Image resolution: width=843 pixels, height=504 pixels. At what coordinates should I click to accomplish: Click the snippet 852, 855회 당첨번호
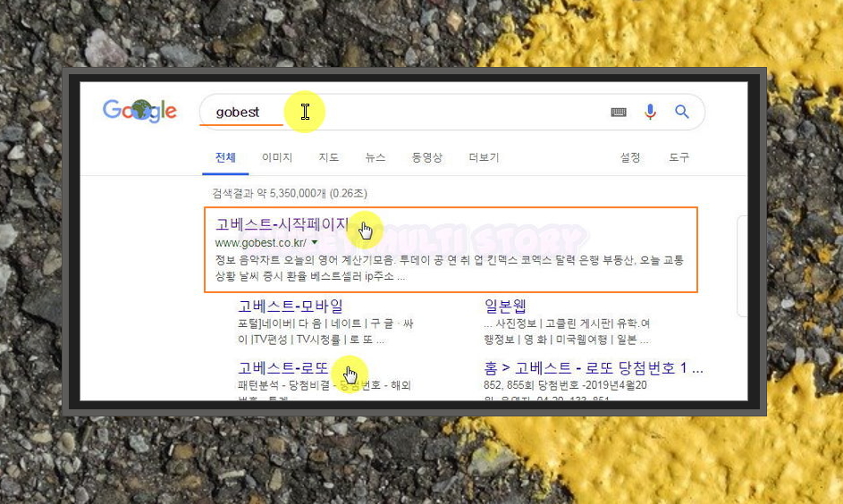click(x=565, y=385)
